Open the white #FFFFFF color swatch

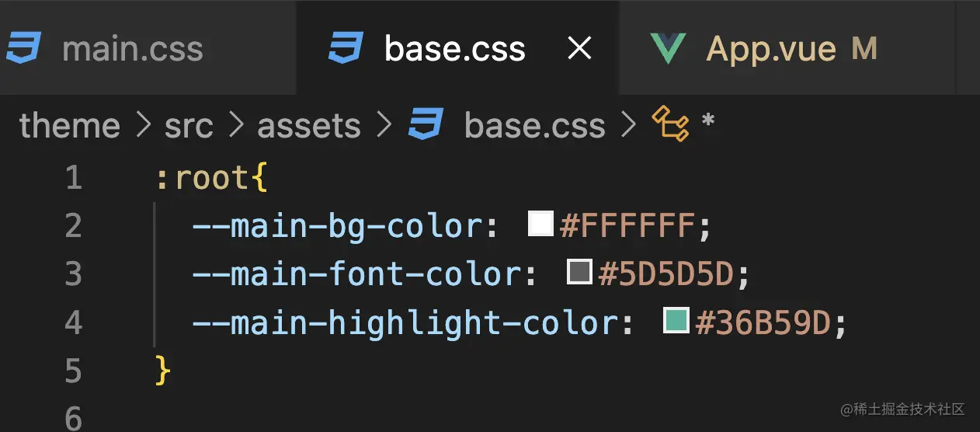[540, 224]
